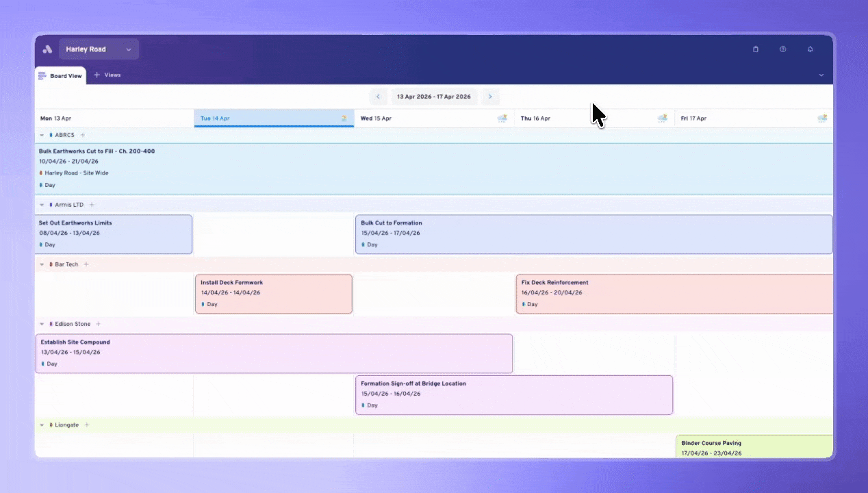Image resolution: width=868 pixels, height=493 pixels.
Task: Expand the chevron at the right of tab bar
Action: tap(821, 75)
